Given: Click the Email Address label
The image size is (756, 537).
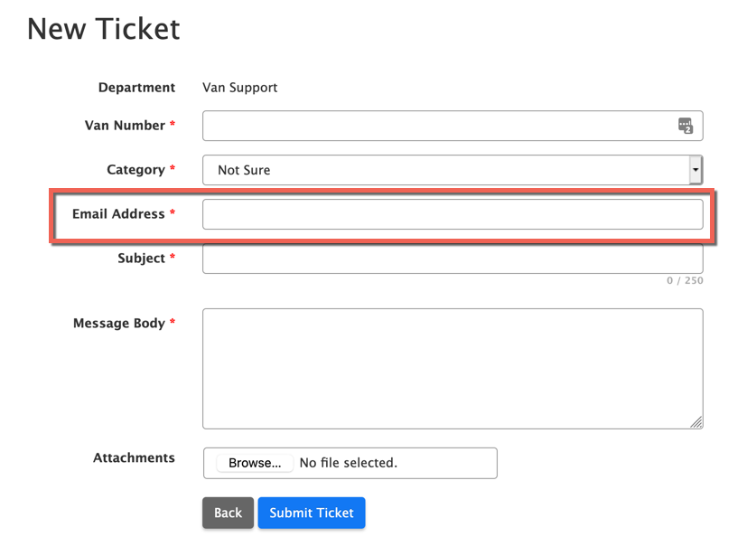Looking at the screenshot, I should pyautogui.click(x=118, y=214).
